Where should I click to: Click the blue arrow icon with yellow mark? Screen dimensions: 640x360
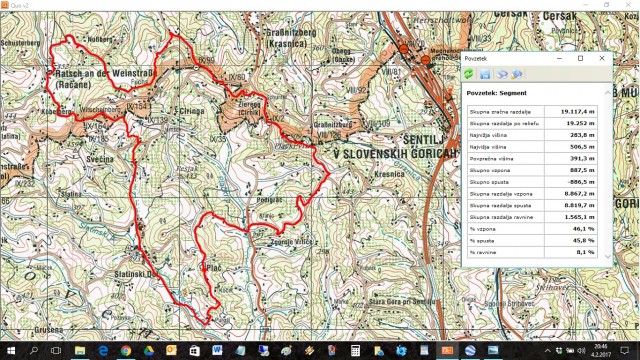tap(517, 74)
